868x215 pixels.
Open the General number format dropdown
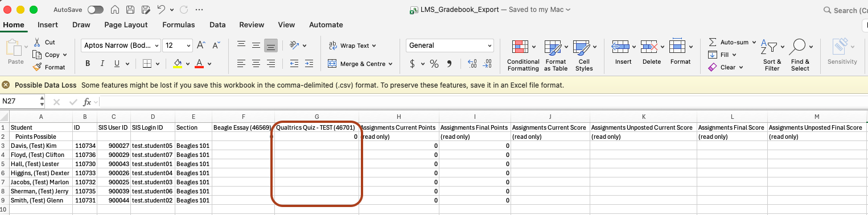(489, 46)
